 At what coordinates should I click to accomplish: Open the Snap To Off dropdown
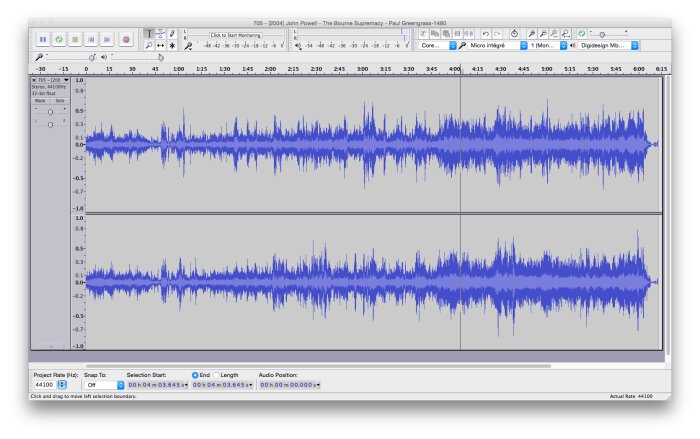(x=104, y=385)
